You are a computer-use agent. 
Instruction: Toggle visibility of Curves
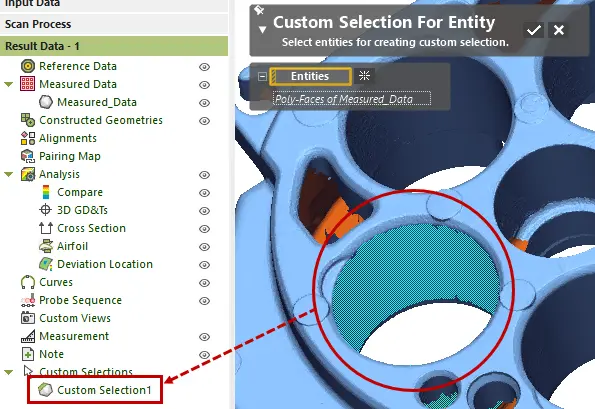(205, 283)
